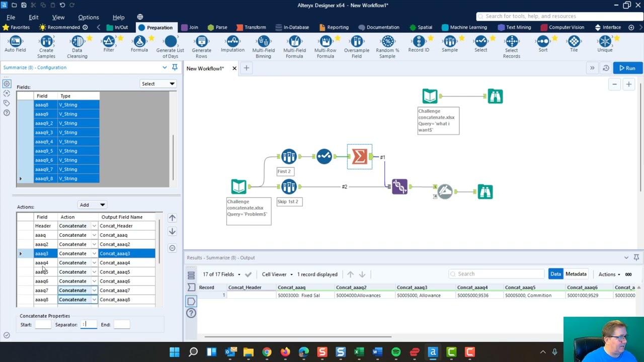Select the Formula tool
This screenshot has width=644, height=362.
tap(139, 45)
